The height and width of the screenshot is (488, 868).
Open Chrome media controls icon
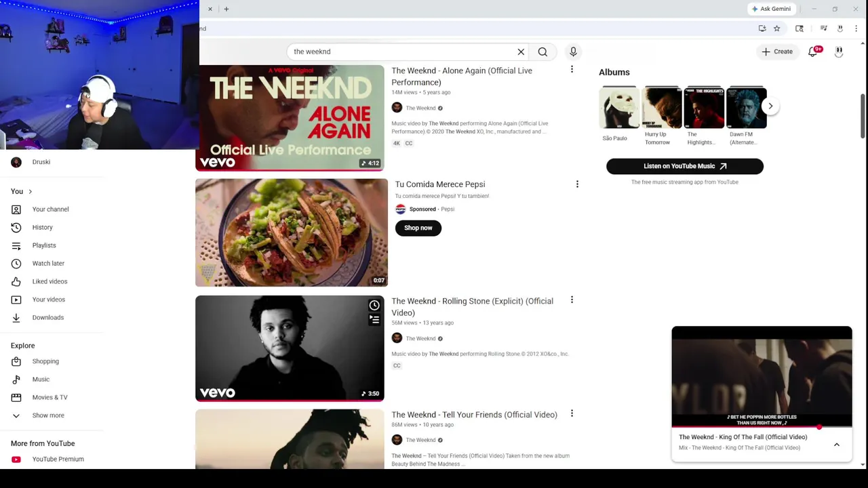pyautogui.click(x=823, y=28)
